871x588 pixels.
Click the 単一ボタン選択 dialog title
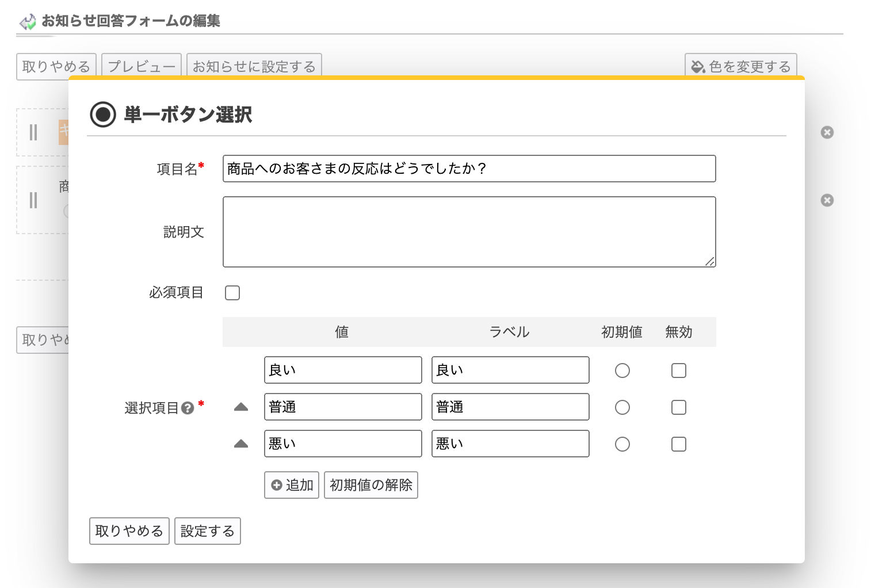188,114
